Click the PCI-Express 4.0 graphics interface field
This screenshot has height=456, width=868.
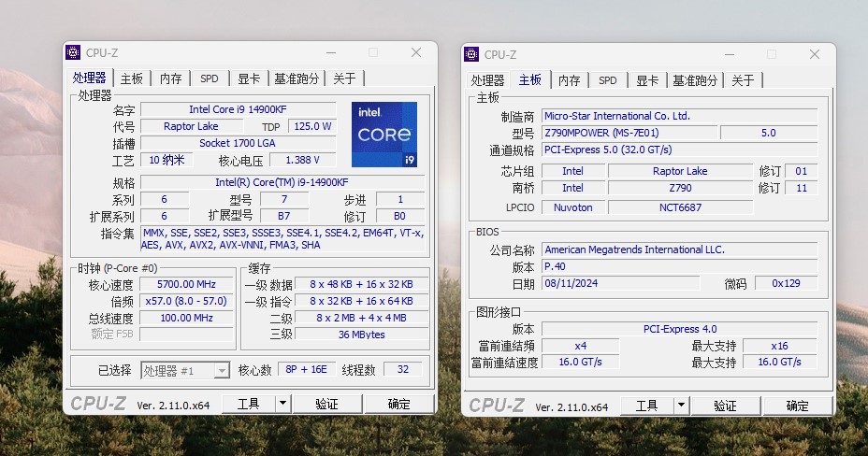click(x=679, y=329)
